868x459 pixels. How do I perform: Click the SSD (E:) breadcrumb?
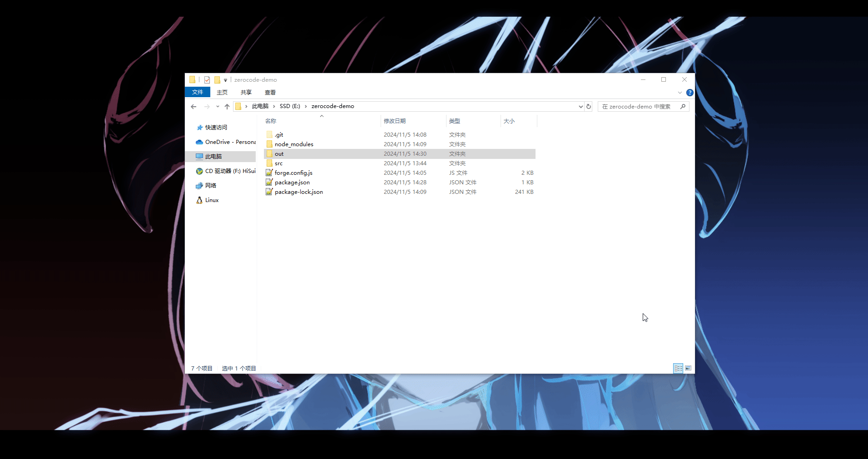[290, 106]
